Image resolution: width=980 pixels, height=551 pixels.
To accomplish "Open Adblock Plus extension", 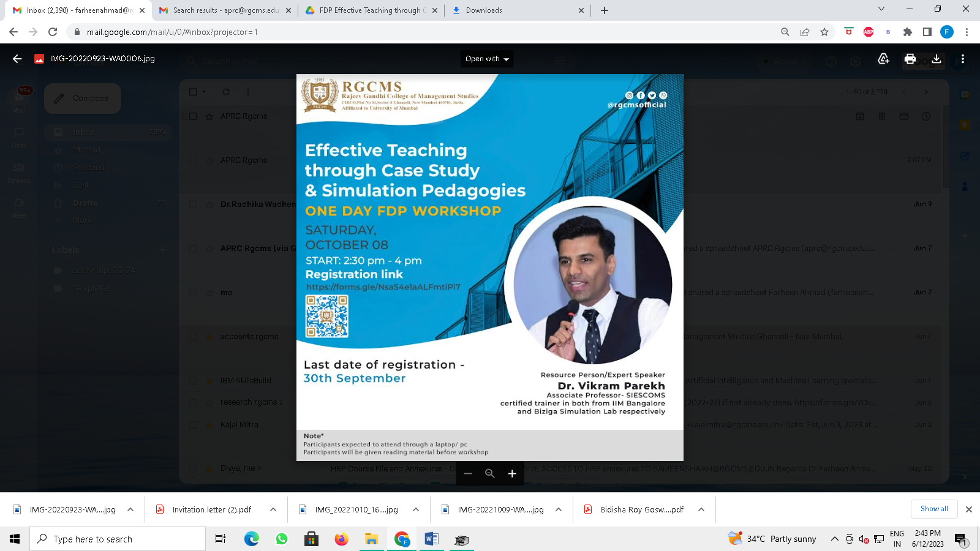I will (x=869, y=32).
